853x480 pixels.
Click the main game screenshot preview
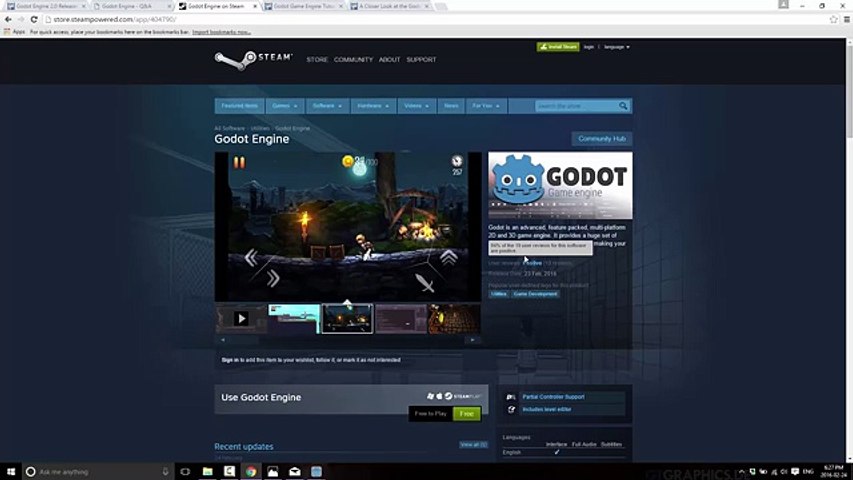[348, 226]
